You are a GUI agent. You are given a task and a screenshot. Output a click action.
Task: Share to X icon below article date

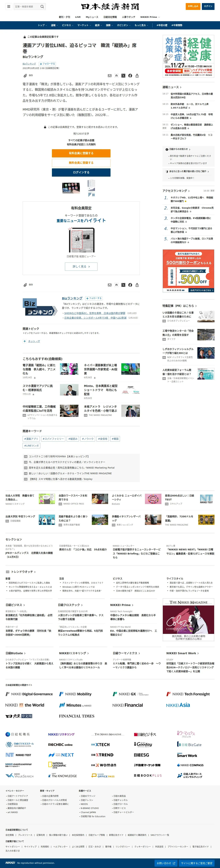pos(123,75)
